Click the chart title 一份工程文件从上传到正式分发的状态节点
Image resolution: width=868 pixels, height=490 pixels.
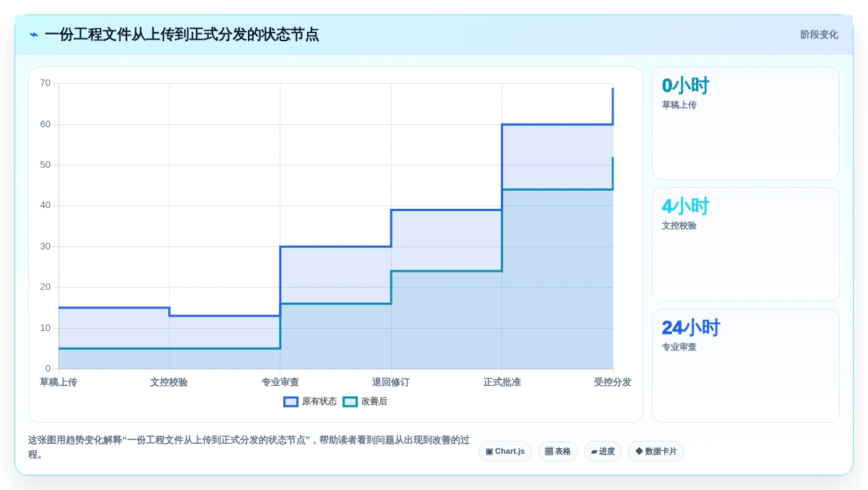click(181, 35)
